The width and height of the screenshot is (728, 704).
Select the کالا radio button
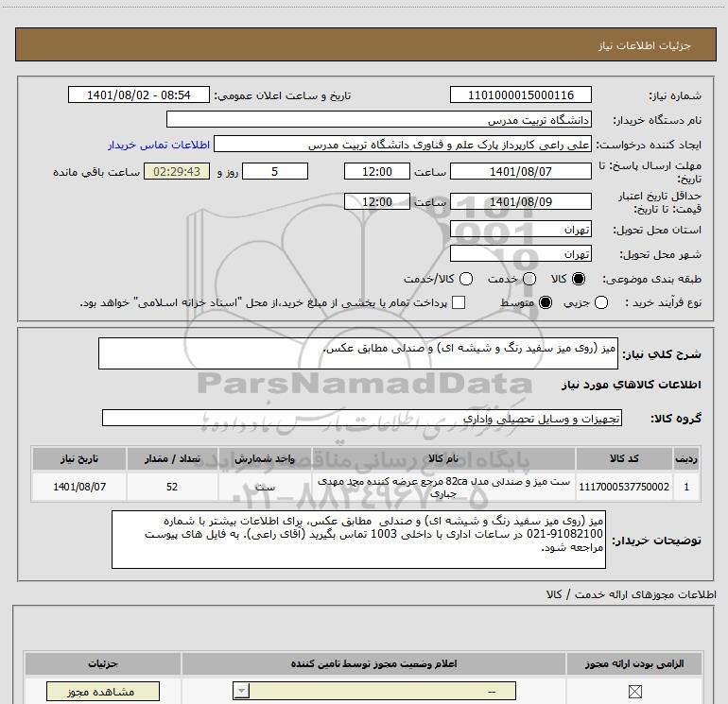tap(579, 279)
